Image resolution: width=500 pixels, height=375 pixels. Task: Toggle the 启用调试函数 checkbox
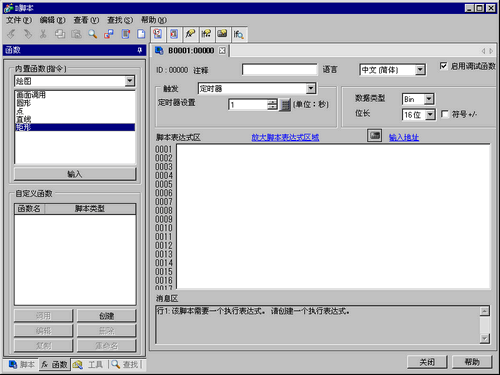click(x=443, y=66)
